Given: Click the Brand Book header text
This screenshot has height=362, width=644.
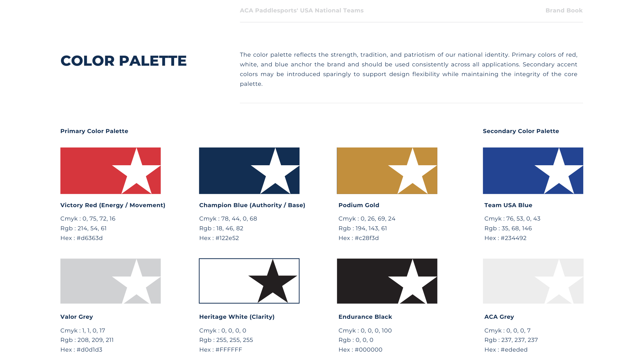Looking at the screenshot, I should pyautogui.click(x=564, y=10).
